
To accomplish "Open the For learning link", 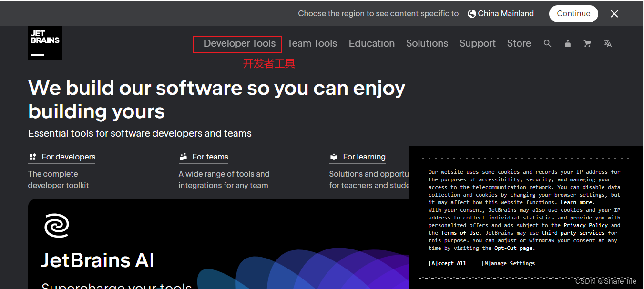I will 364,157.
